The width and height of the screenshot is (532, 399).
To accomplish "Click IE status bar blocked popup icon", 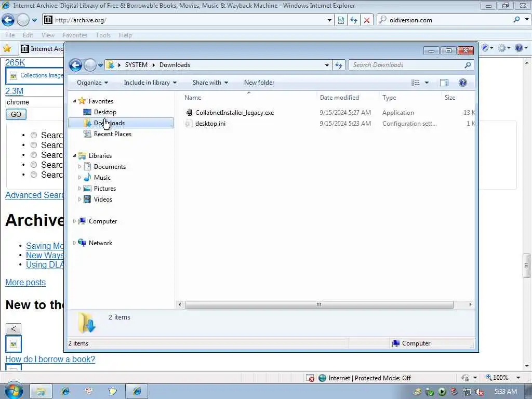I will (310, 378).
